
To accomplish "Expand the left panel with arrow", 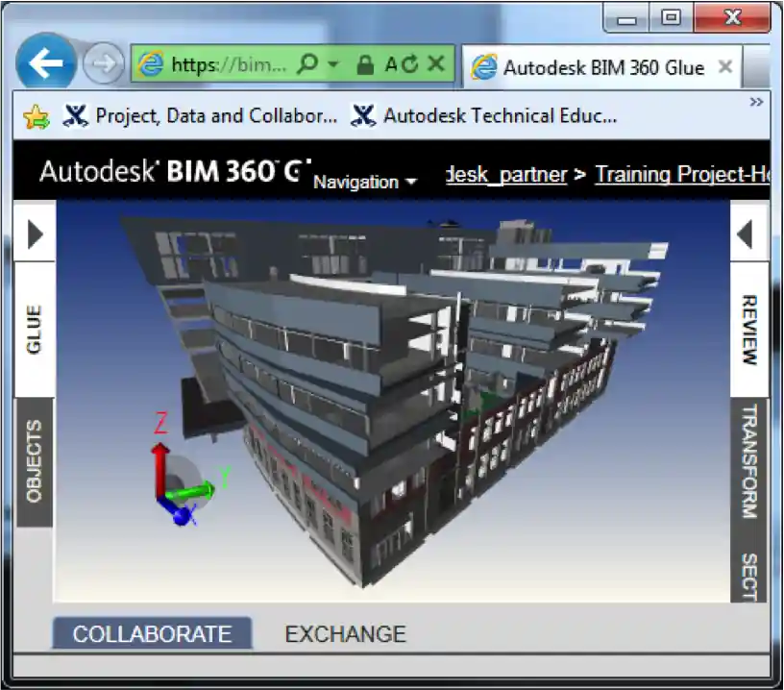I will click(x=35, y=234).
